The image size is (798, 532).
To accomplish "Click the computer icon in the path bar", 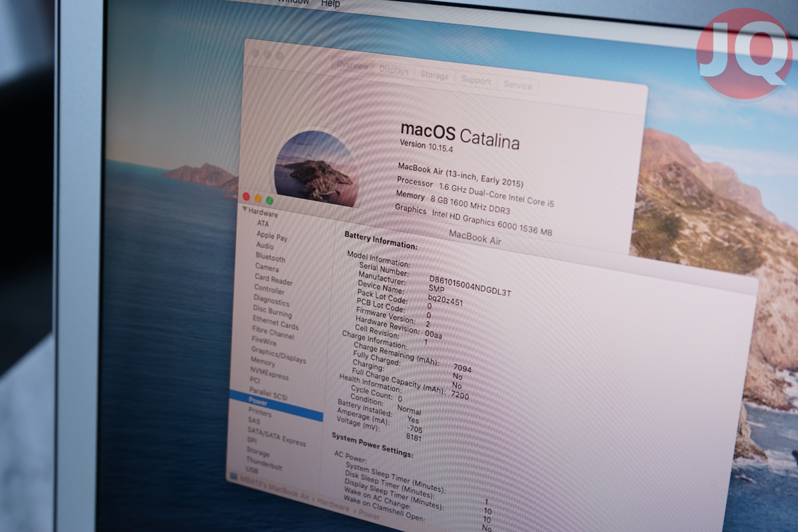I will point(233,476).
